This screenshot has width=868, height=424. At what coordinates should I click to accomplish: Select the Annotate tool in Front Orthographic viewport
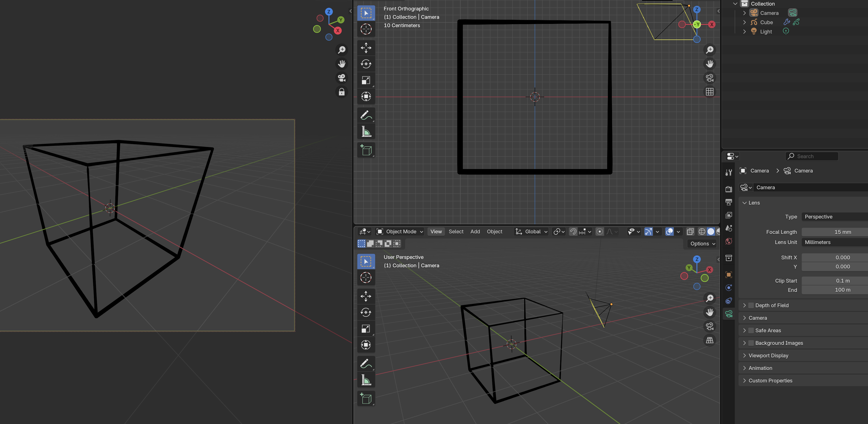click(x=366, y=115)
